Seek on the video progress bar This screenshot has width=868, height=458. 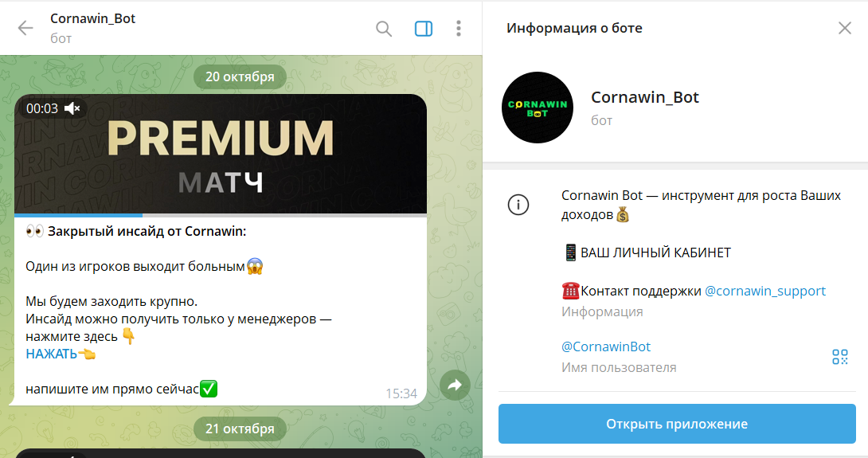221,215
